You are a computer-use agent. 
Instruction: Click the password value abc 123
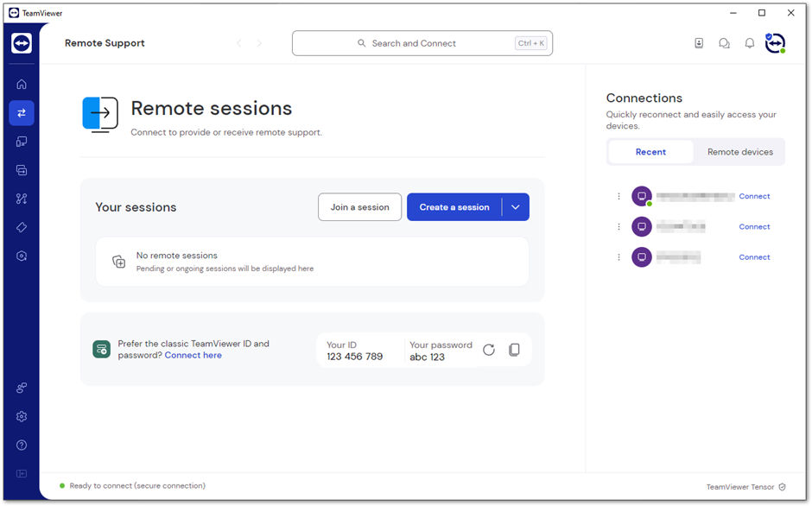(428, 357)
